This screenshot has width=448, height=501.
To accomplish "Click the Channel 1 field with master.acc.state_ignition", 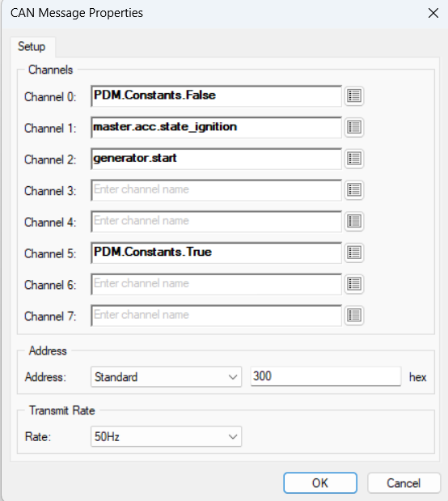I will pos(216,127).
